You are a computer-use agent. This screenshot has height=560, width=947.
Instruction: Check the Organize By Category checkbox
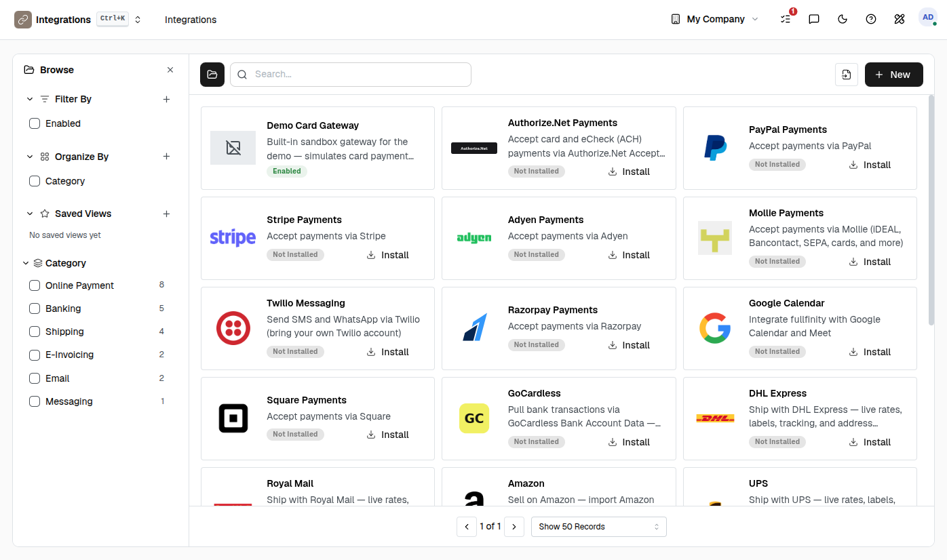[35, 181]
